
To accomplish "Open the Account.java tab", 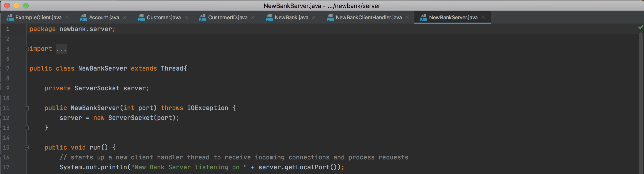I will (104, 17).
